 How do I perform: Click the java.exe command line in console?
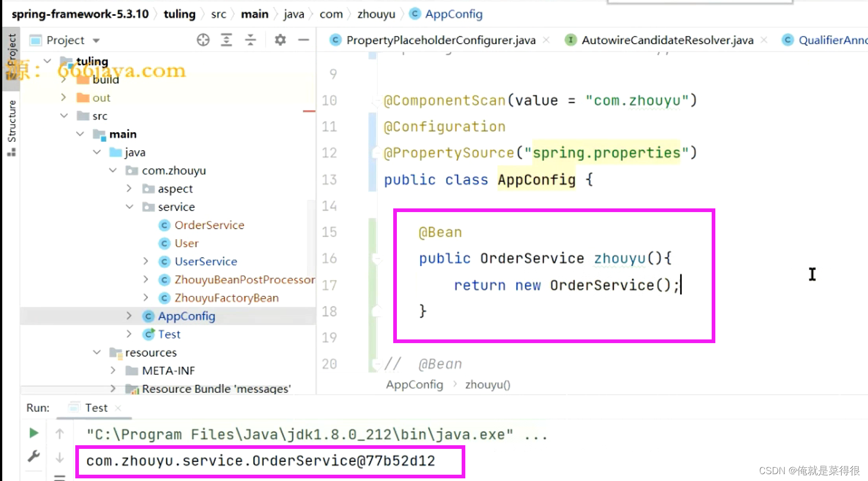[317, 435]
